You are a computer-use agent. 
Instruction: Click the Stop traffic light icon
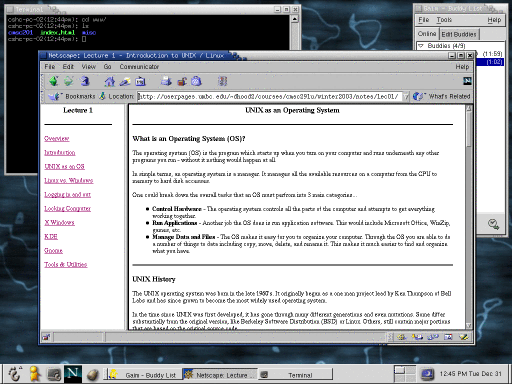(x=222, y=81)
